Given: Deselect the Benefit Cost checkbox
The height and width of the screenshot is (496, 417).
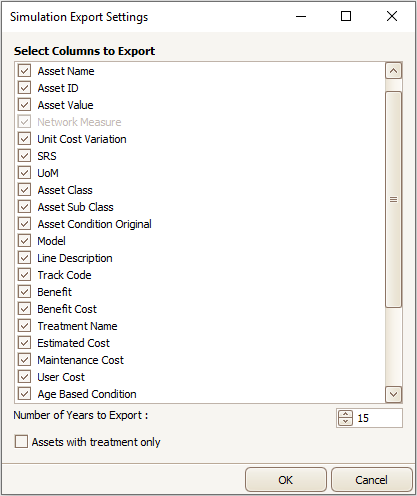Looking at the screenshot, I should [x=24, y=309].
